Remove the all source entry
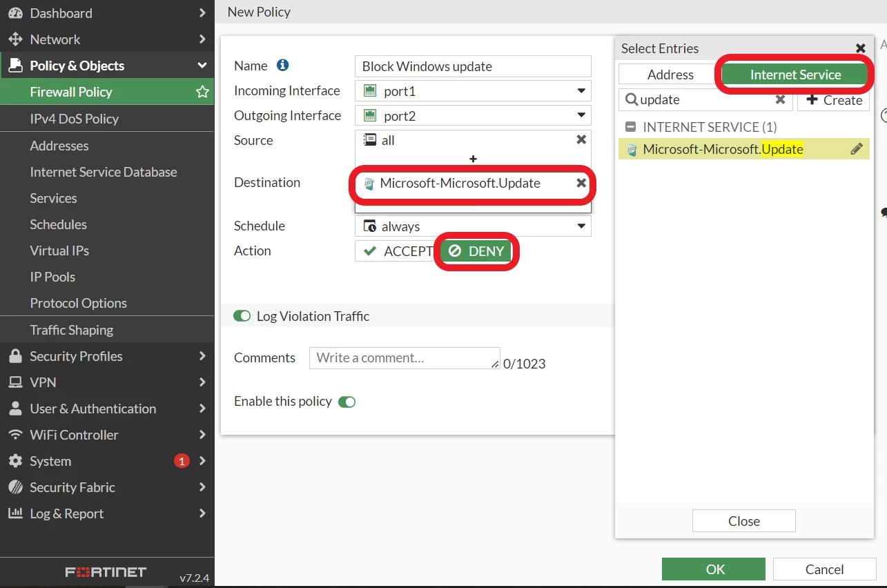 [581, 139]
